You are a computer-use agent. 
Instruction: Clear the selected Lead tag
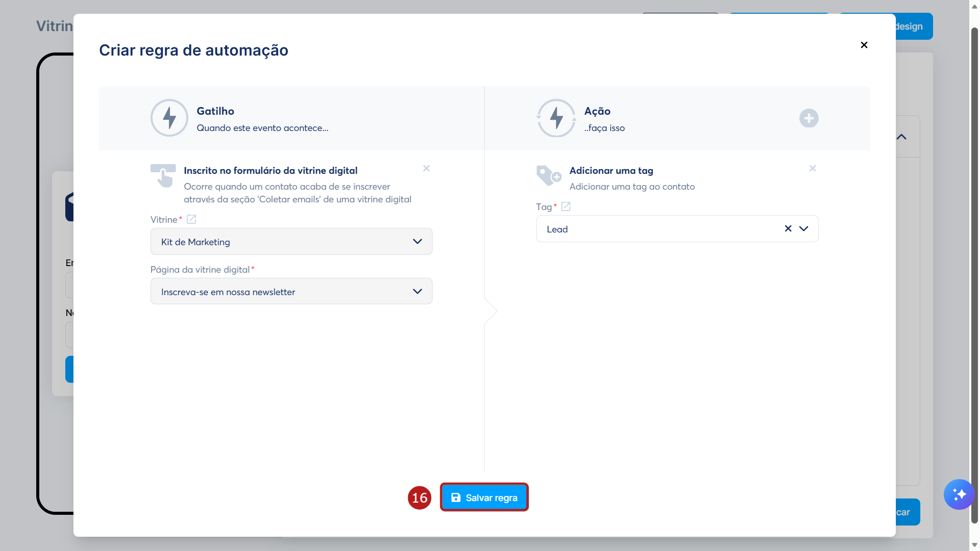click(788, 229)
